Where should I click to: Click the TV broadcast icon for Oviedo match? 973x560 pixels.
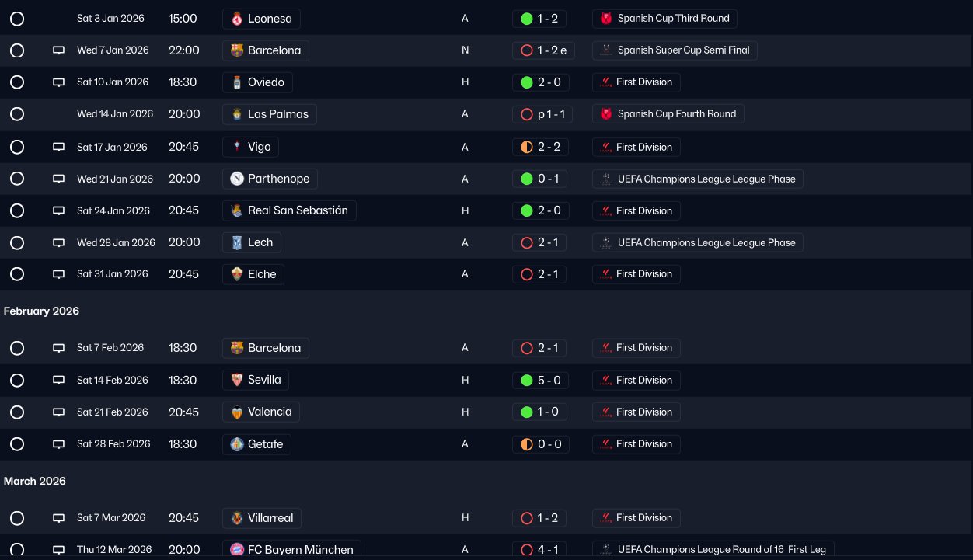[x=58, y=82]
